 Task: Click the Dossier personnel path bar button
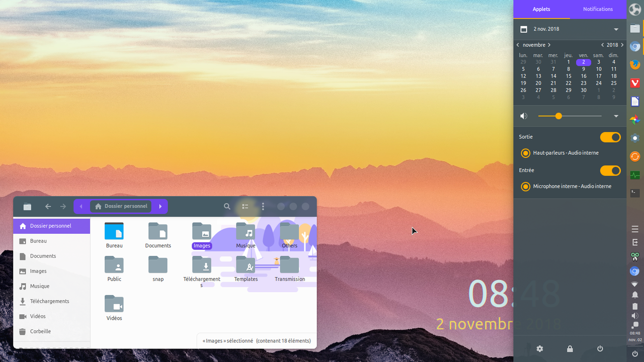pyautogui.click(x=121, y=206)
